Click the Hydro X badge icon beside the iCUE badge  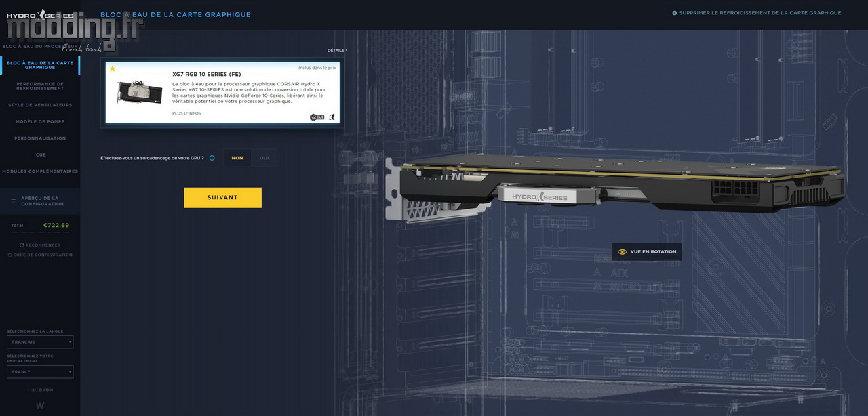click(x=332, y=117)
